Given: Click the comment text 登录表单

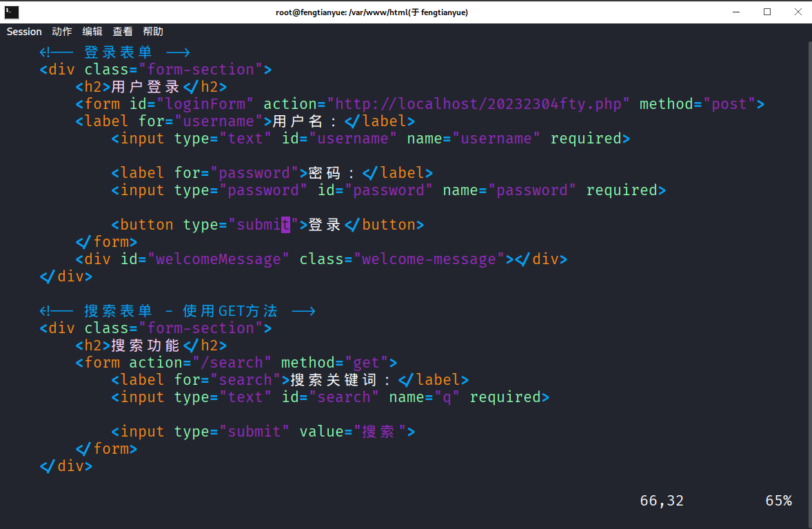Looking at the screenshot, I should pyautogui.click(x=118, y=52).
